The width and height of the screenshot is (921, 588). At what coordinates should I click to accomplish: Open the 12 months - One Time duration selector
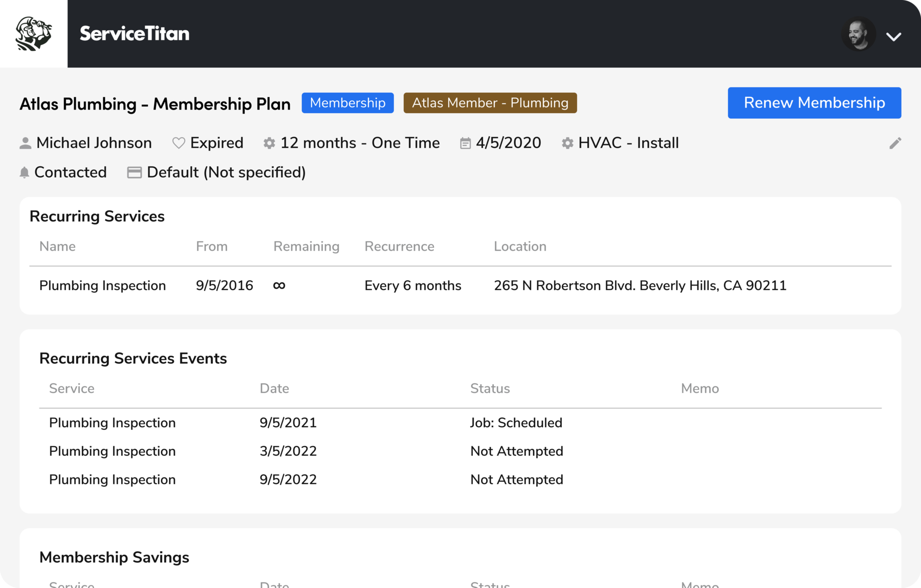pos(360,143)
